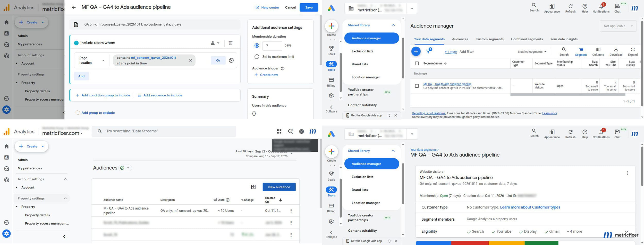Click Add condition group to include
The image size is (644, 245).
[x=103, y=95]
